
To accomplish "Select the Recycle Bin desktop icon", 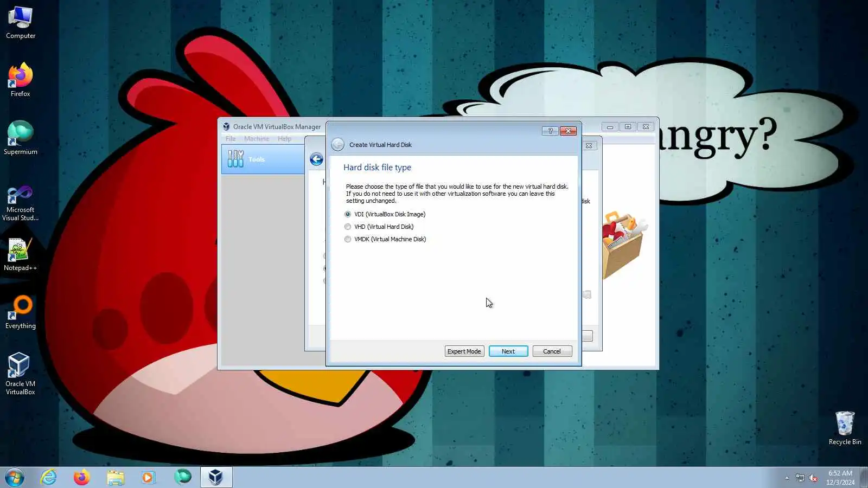I will pos(845,428).
